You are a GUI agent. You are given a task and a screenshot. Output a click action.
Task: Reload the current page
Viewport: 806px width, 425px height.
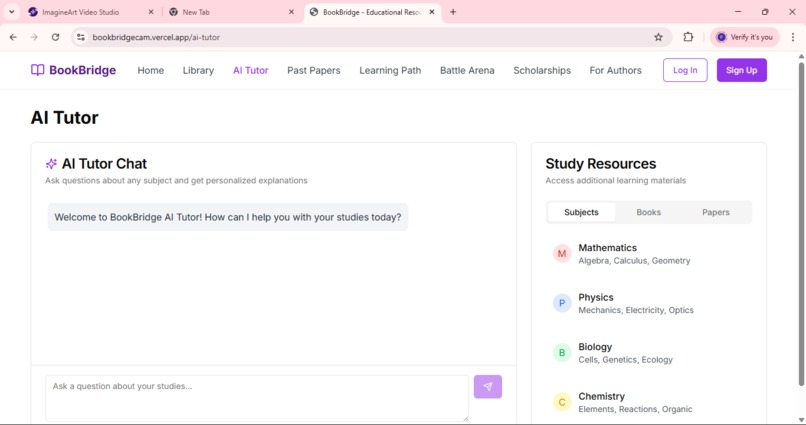coord(56,37)
